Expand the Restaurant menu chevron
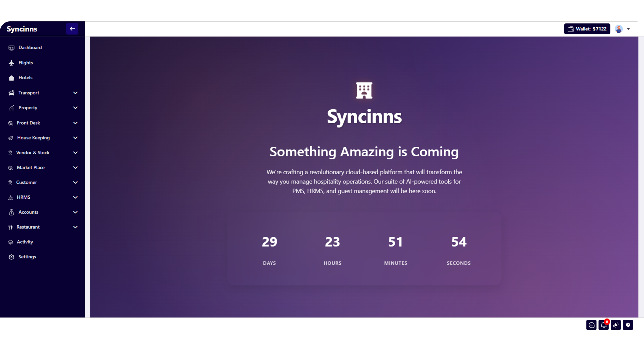The image size is (644, 353). click(x=75, y=227)
